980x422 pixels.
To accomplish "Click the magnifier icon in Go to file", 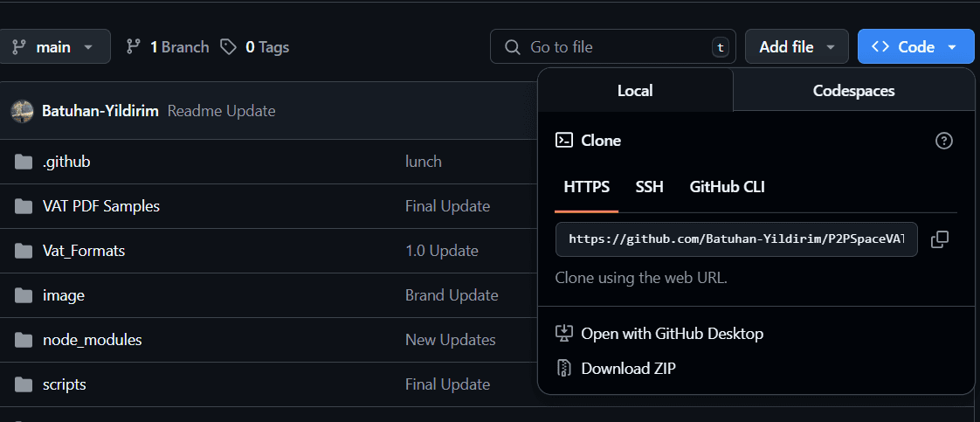I will click(x=513, y=47).
